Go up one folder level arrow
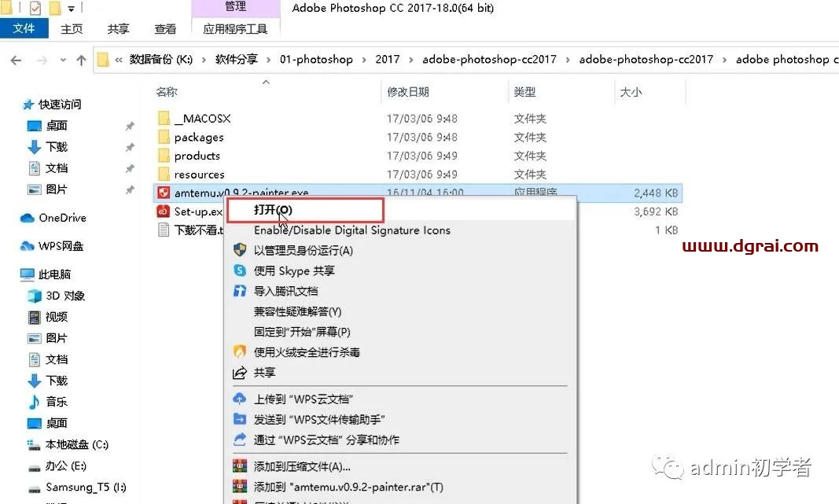The width and height of the screenshot is (839, 504). [x=81, y=60]
